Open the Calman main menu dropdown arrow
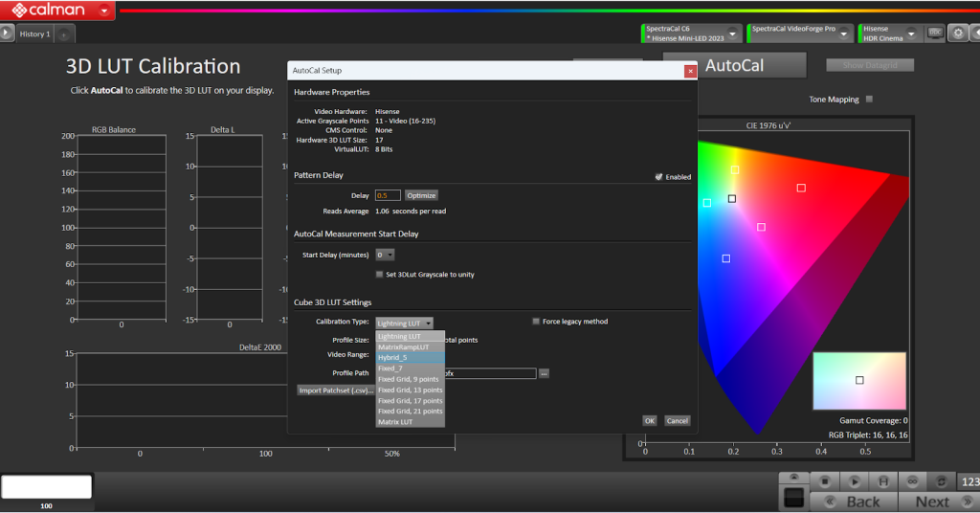This screenshot has width=980, height=513. tap(104, 10)
